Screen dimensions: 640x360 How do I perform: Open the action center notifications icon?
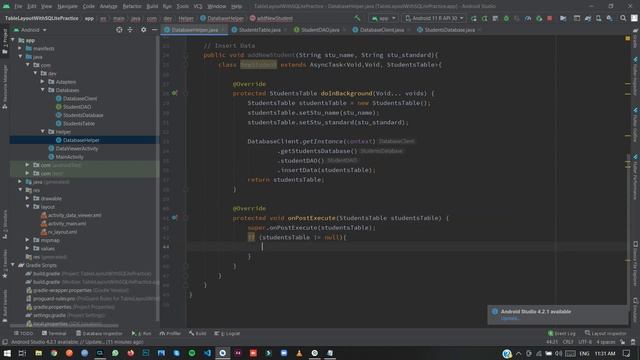[627, 353]
